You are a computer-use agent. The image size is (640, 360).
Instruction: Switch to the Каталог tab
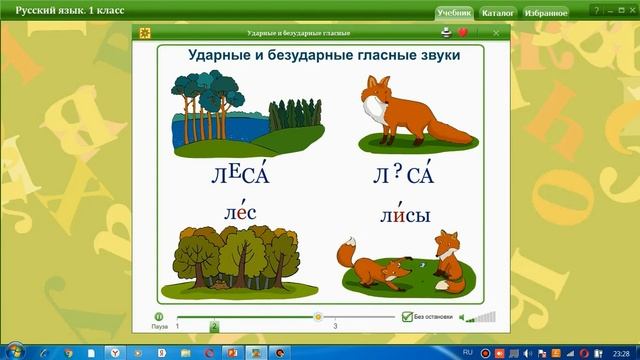click(498, 13)
